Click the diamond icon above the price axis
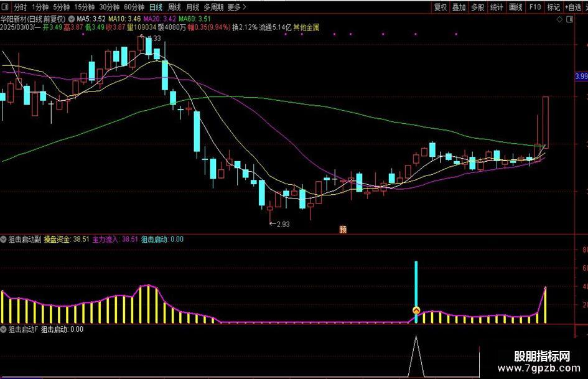Viewport: 588px width, 379px height. click(559, 19)
